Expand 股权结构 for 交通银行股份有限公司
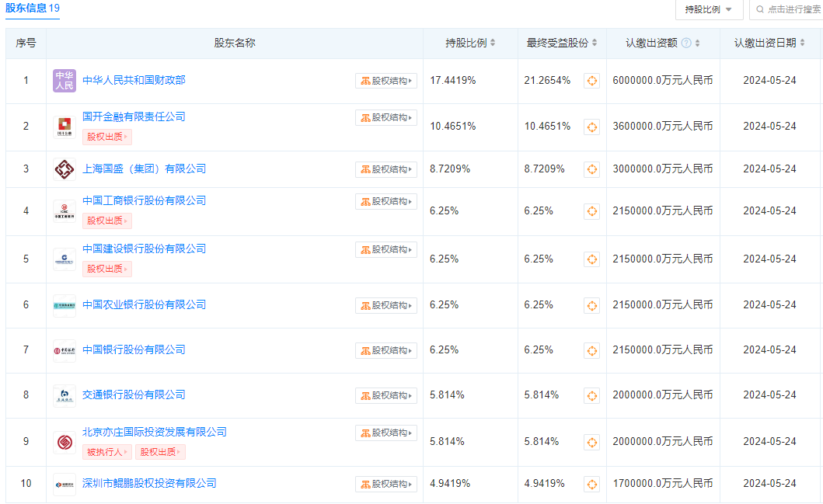 coord(386,396)
